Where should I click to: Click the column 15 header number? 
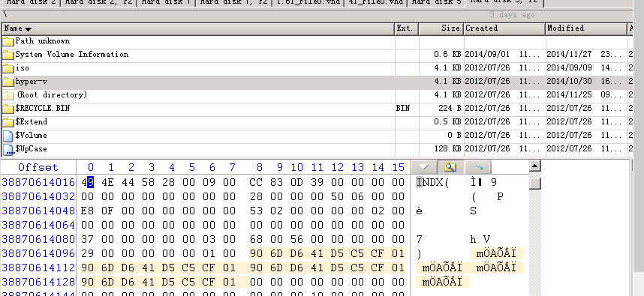click(x=399, y=167)
